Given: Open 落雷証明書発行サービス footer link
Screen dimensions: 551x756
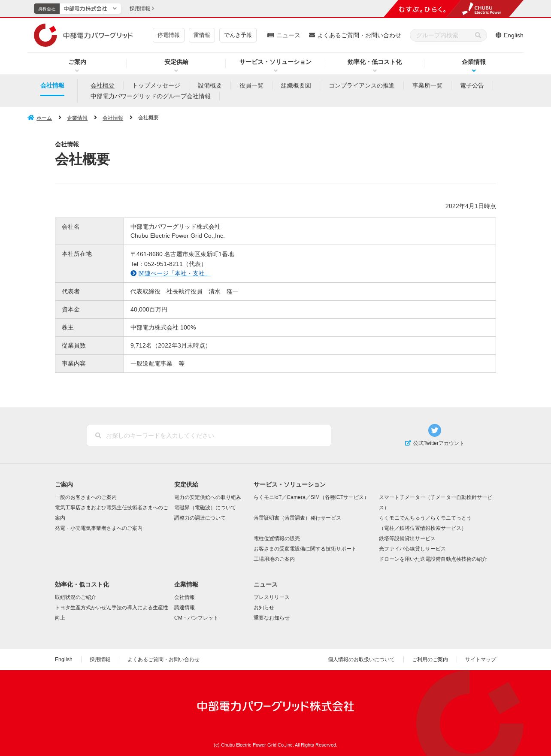Looking at the screenshot, I should pyautogui.click(x=297, y=518).
